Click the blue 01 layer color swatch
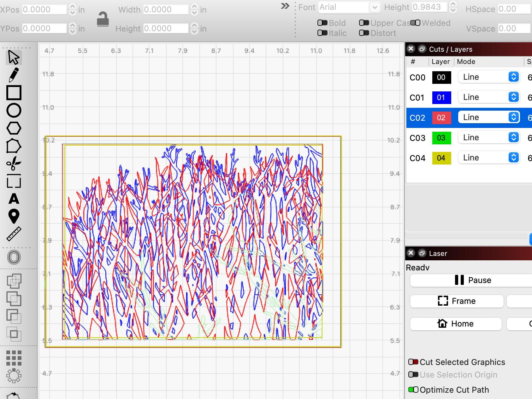The image size is (532, 399). click(x=441, y=97)
